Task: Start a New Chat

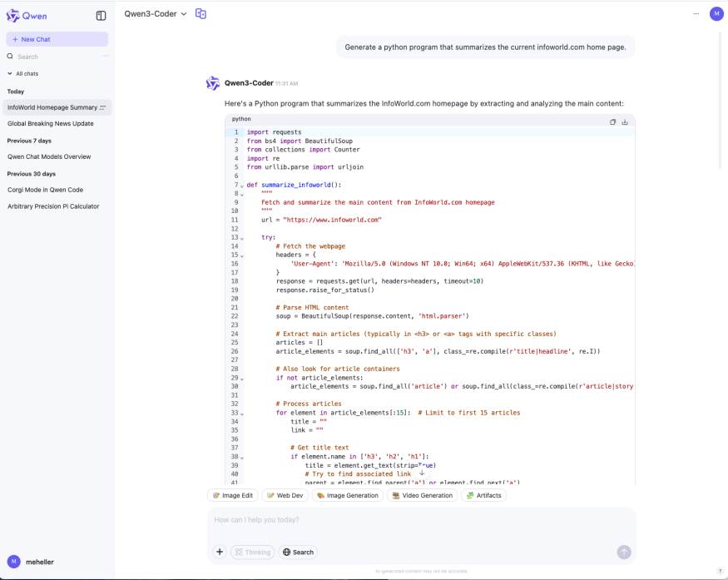Action: pos(57,39)
